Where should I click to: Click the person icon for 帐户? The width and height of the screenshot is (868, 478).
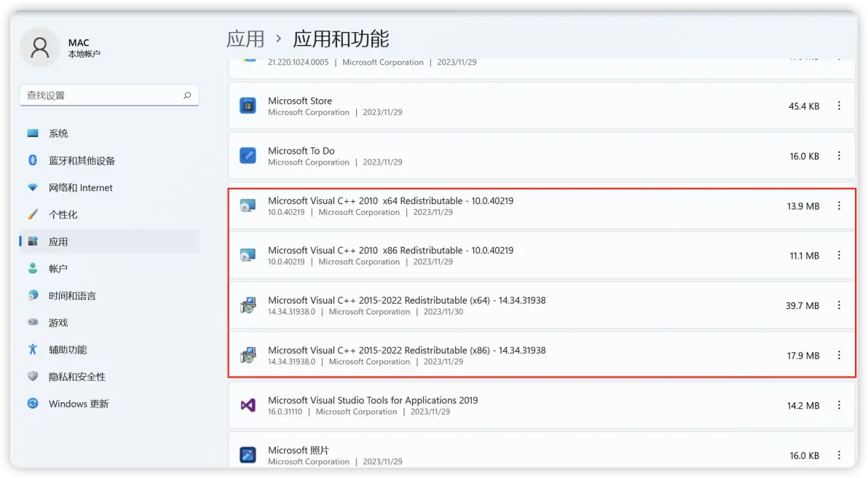[33, 268]
